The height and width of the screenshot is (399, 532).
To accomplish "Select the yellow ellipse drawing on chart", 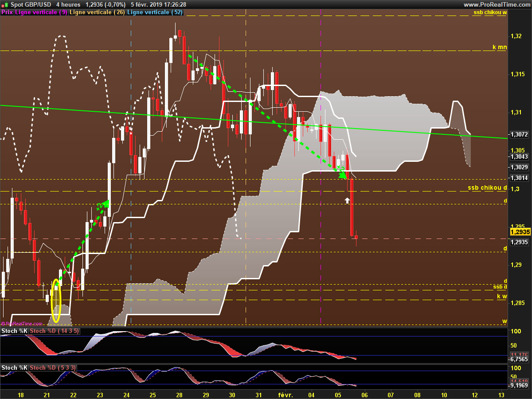I will [x=55, y=301].
